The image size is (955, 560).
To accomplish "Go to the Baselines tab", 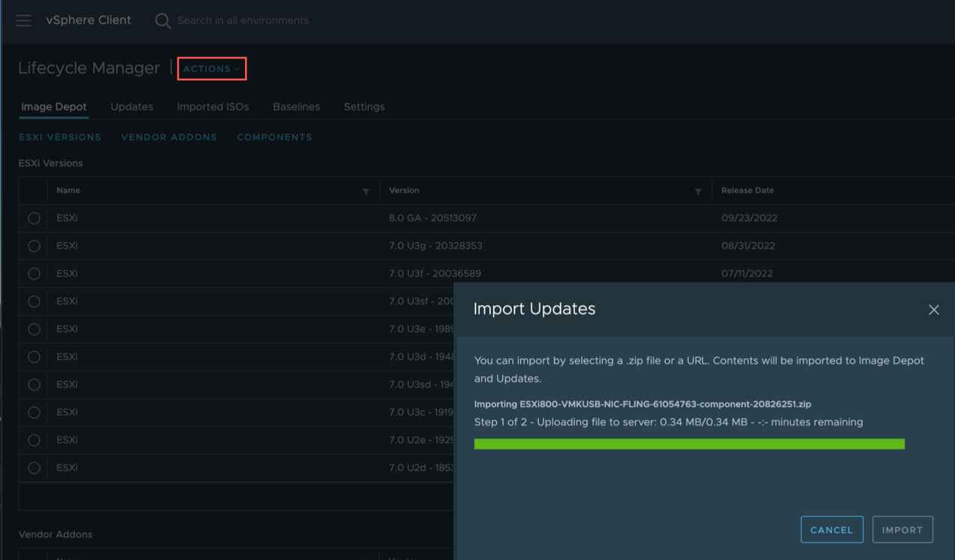I will (x=296, y=106).
